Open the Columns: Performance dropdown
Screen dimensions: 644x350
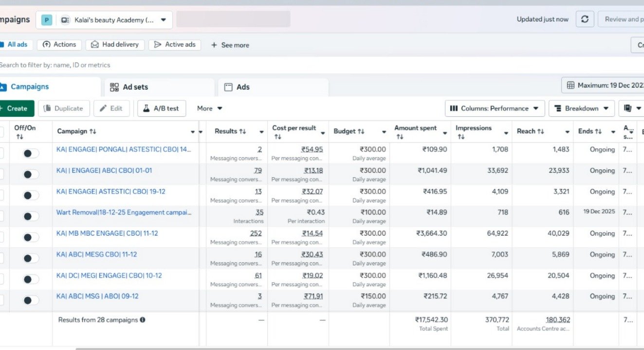click(x=495, y=109)
